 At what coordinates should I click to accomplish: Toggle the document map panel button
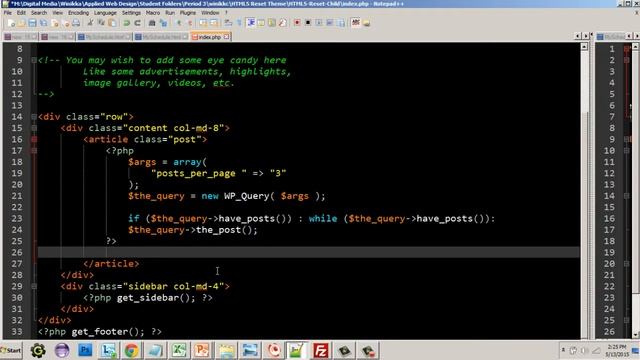point(272,23)
